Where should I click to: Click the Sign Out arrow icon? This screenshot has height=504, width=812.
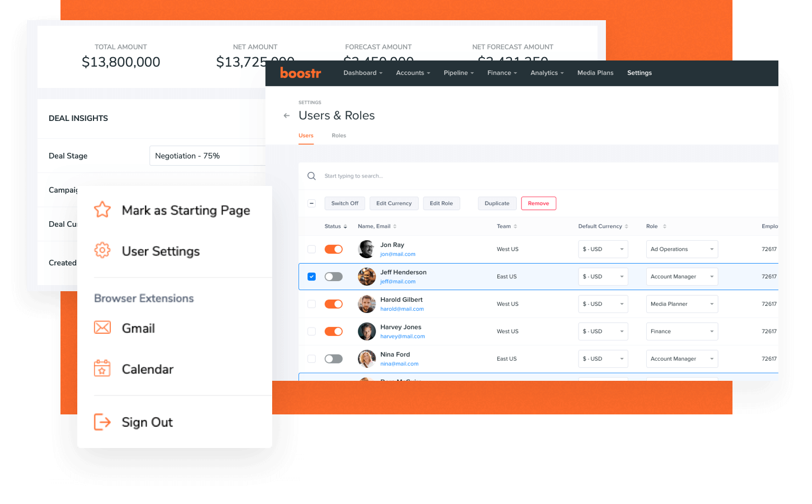(102, 422)
